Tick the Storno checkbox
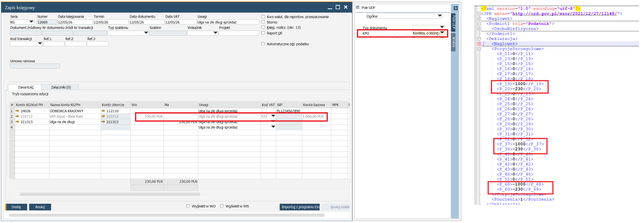This screenshot has width=644, height=223. point(263,22)
